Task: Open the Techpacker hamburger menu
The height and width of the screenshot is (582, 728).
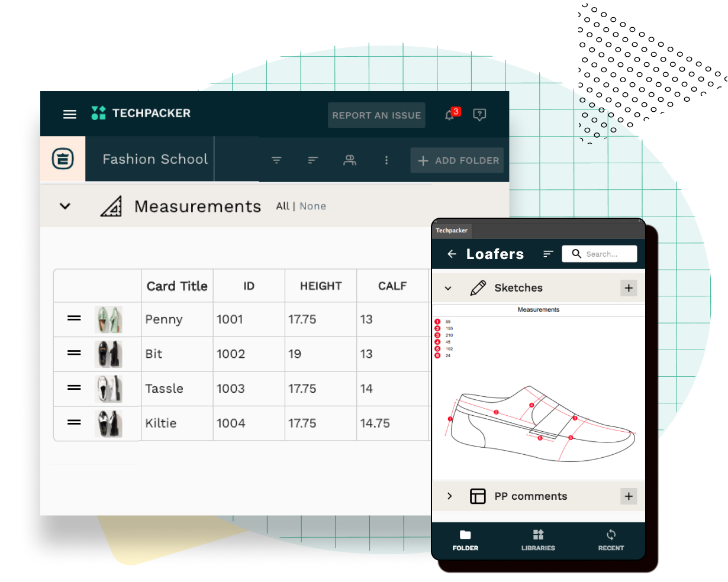Action: [x=69, y=114]
